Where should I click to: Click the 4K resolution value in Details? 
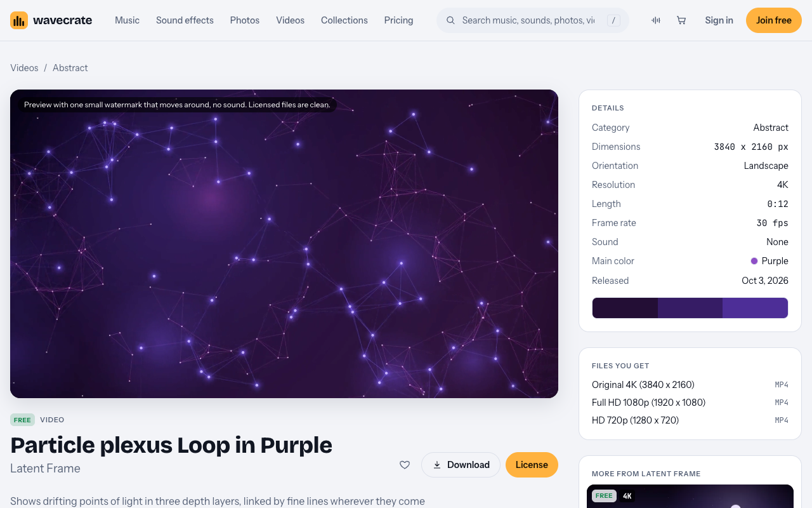783,185
